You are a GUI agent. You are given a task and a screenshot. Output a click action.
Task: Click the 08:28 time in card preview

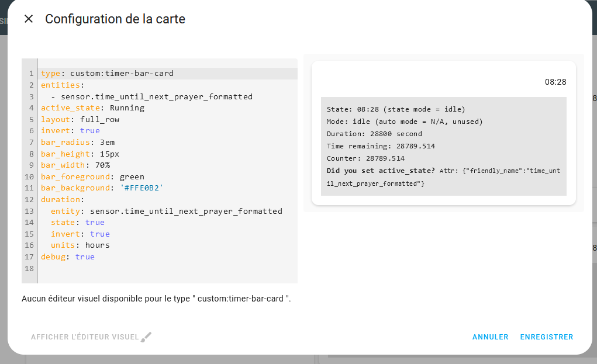click(555, 82)
